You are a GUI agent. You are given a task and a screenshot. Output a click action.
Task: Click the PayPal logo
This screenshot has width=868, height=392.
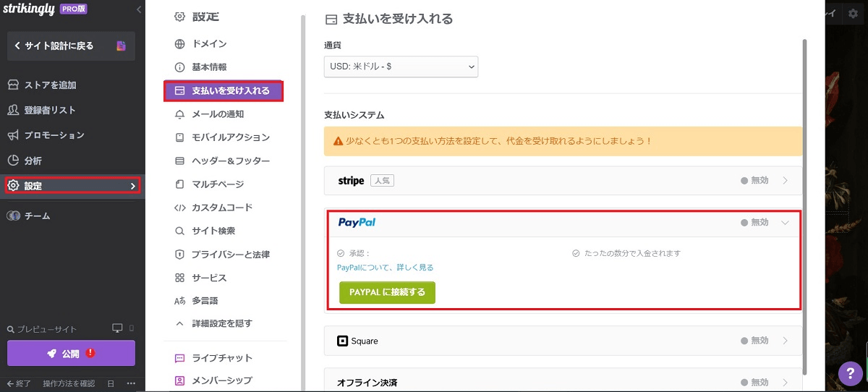click(x=357, y=223)
